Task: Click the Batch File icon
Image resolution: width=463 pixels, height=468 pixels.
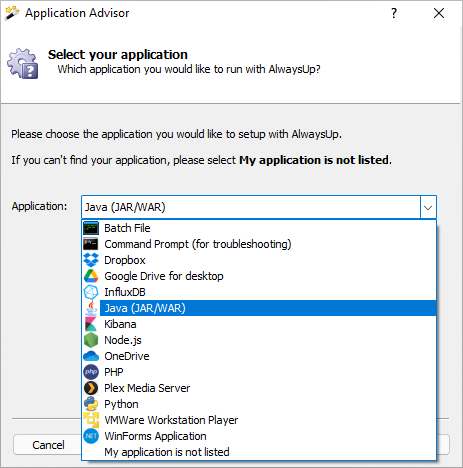Action: pos(91,228)
